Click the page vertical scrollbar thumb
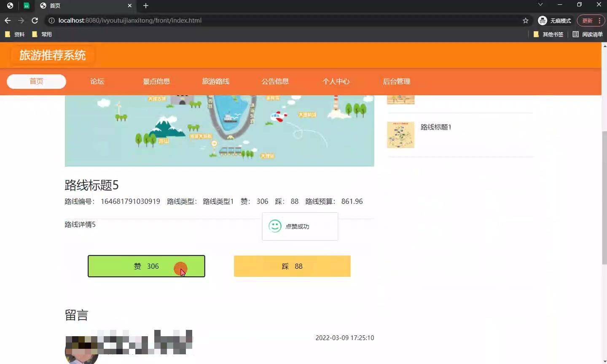Screen dimensions: 607x364 point(604,198)
